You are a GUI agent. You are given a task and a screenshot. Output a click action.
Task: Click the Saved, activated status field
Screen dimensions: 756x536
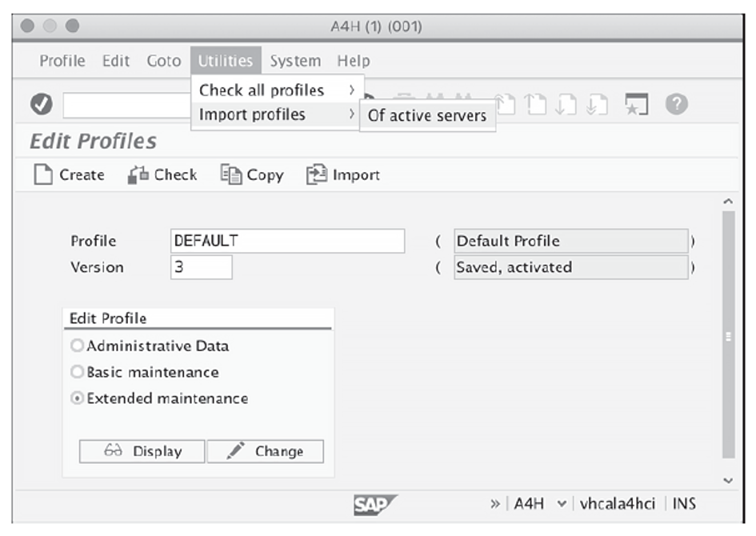pyautogui.click(x=571, y=267)
